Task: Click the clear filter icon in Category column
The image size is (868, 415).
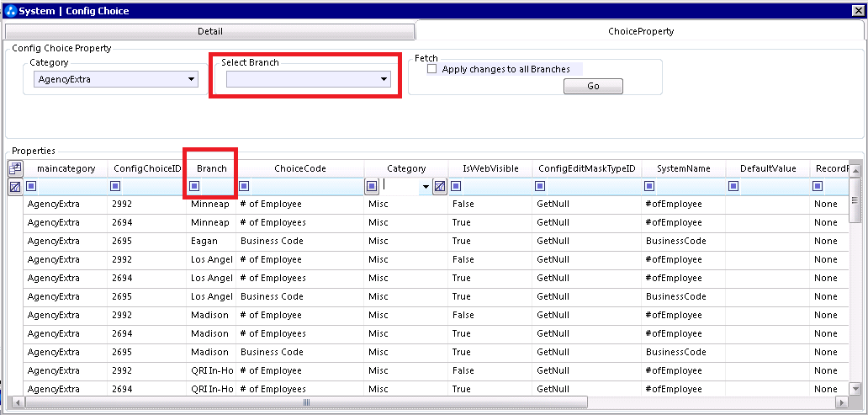Action: [x=440, y=187]
